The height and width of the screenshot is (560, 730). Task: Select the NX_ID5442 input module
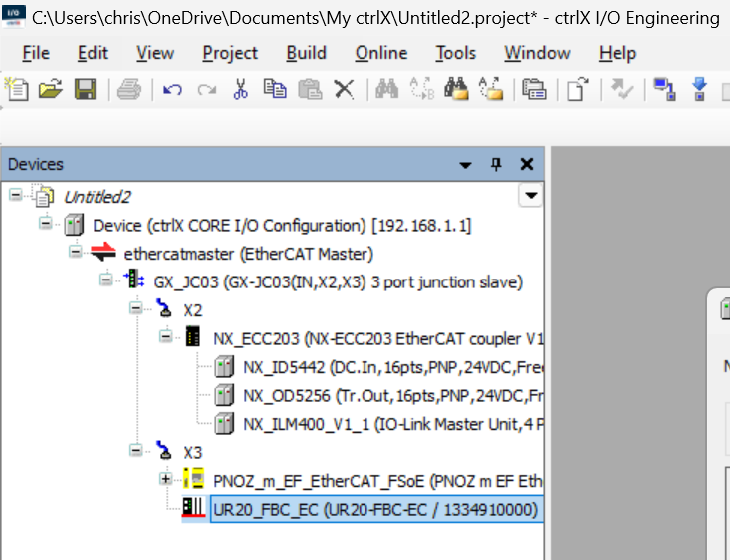click(x=392, y=367)
